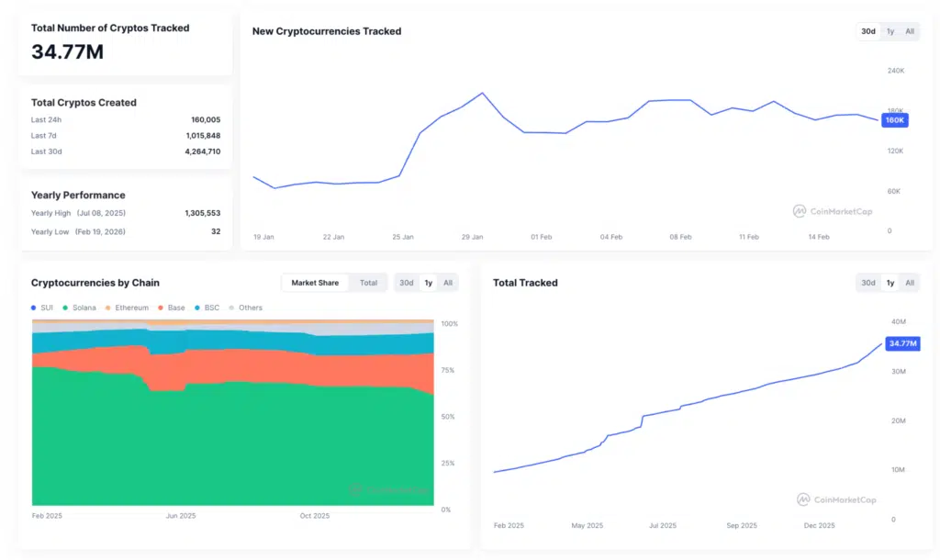This screenshot has height=560, width=940.
Task: Select the All range on Total Tracked chart
Action: point(909,283)
